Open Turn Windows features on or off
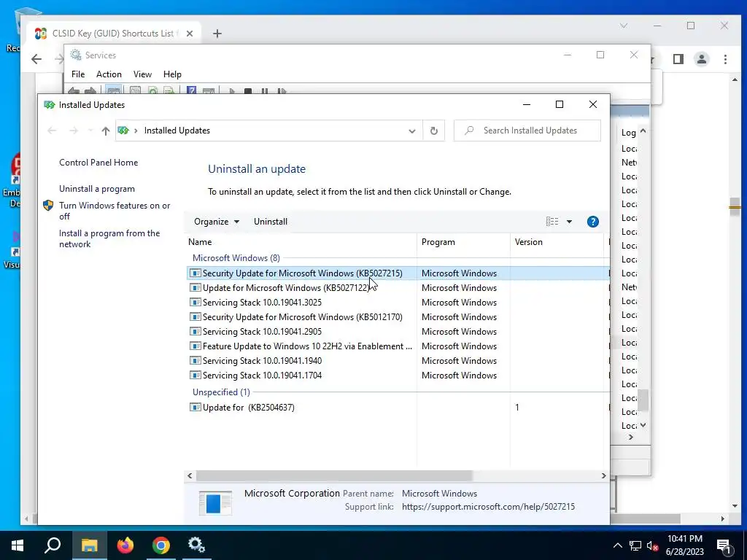The height and width of the screenshot is (560, 747). coord(115,211)
